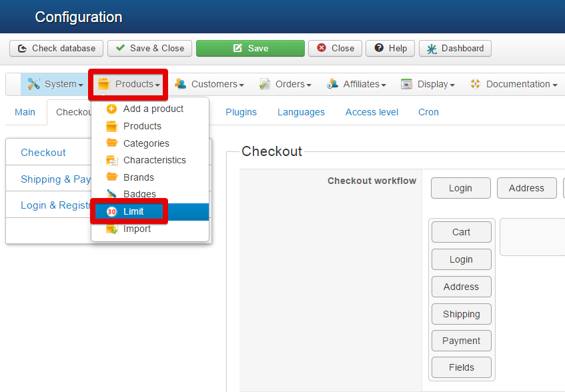Image resolution: width=565 pixels, height=392 pixels.
Task: Open Categories from Products menu
Action: pos(150,143)
